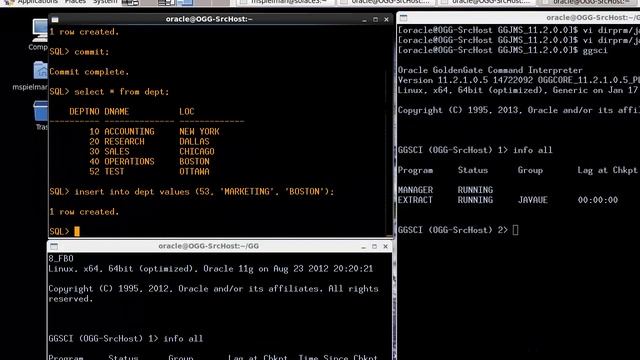Minimize the oracle@OGG-SrcHost:~/GG terminal

pyautogui.click(x=363, y=247)
